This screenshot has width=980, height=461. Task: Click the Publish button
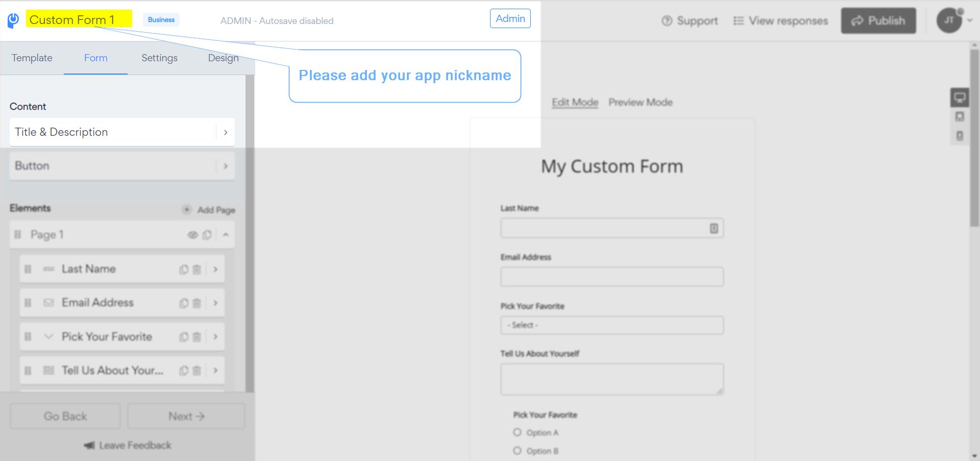tap(878, 21)
